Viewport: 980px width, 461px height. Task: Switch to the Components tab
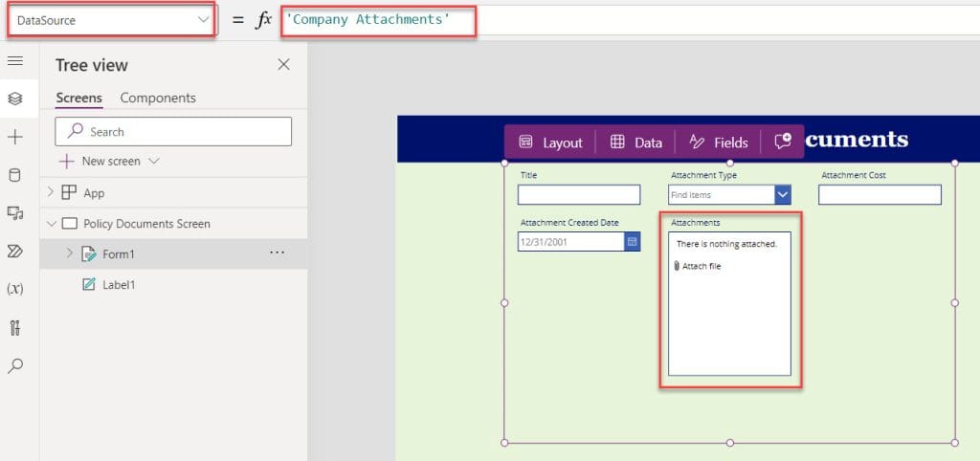(158, 99)
